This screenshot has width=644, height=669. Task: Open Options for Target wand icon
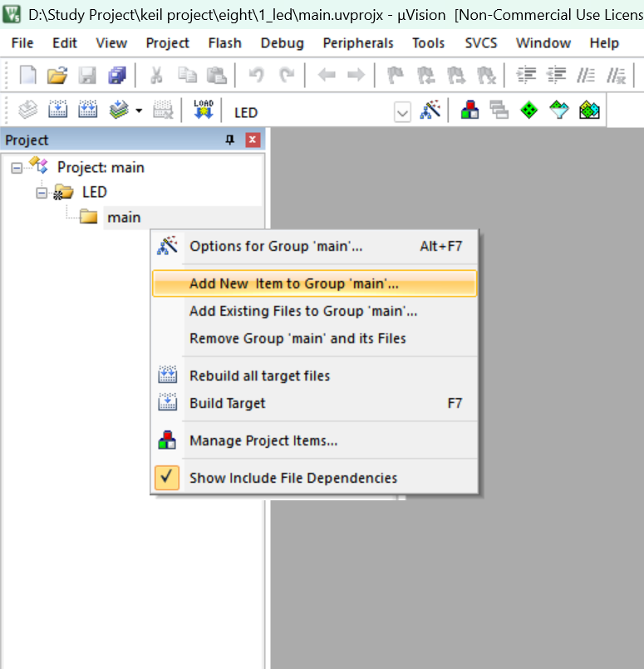[x=430, y=110]
